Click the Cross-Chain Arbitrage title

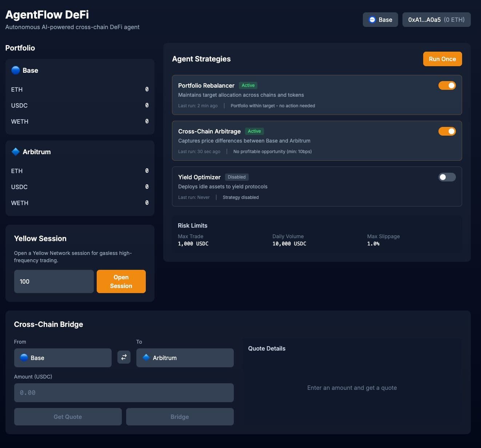pos(209,131)
